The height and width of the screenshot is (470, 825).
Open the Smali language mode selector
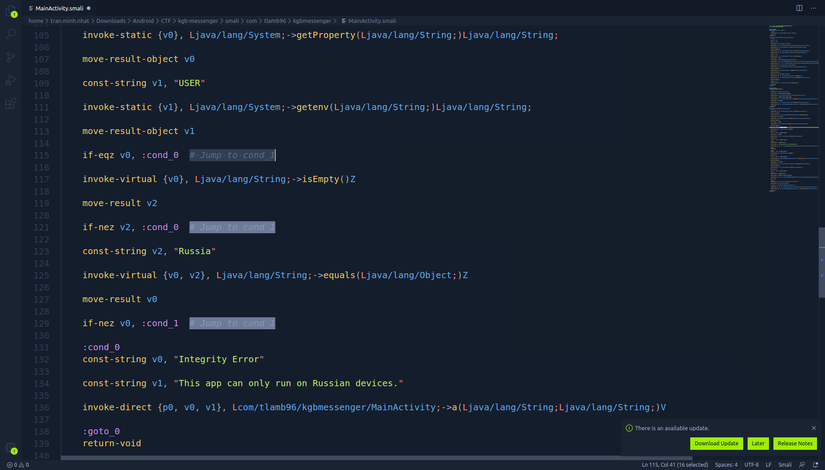pyautogui.click(x=785, y=465)
